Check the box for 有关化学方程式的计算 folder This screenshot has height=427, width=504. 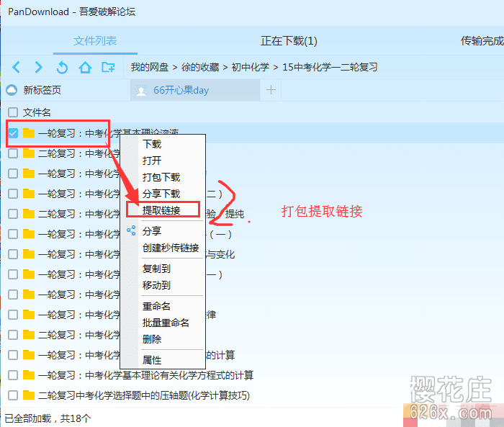click(x=13, y=375)
